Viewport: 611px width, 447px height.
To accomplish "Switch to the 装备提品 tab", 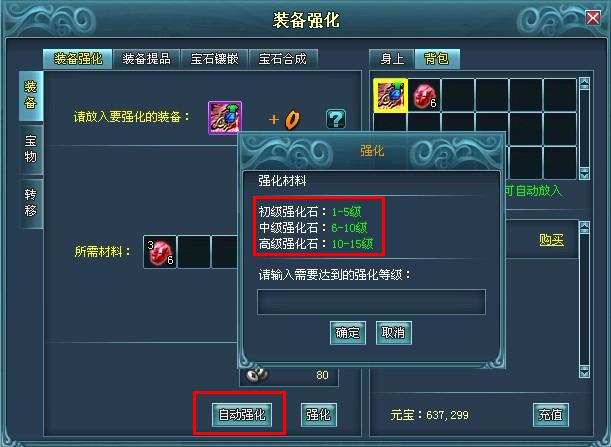I will 146,59.
